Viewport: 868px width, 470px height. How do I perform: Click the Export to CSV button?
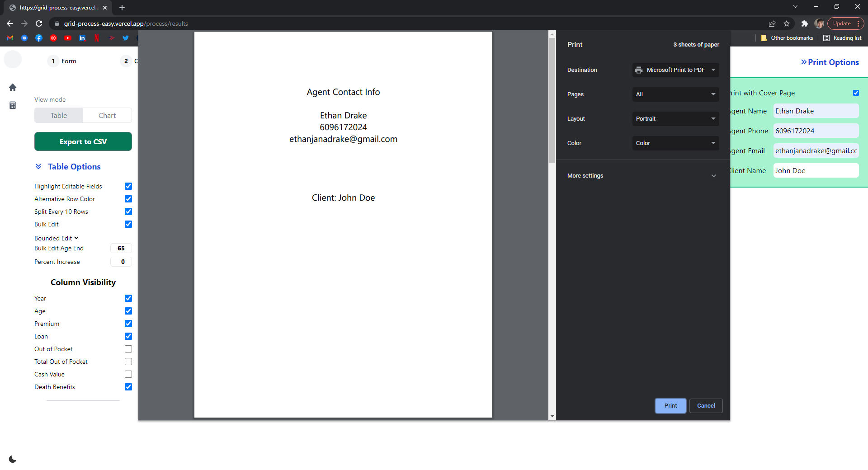83,141
